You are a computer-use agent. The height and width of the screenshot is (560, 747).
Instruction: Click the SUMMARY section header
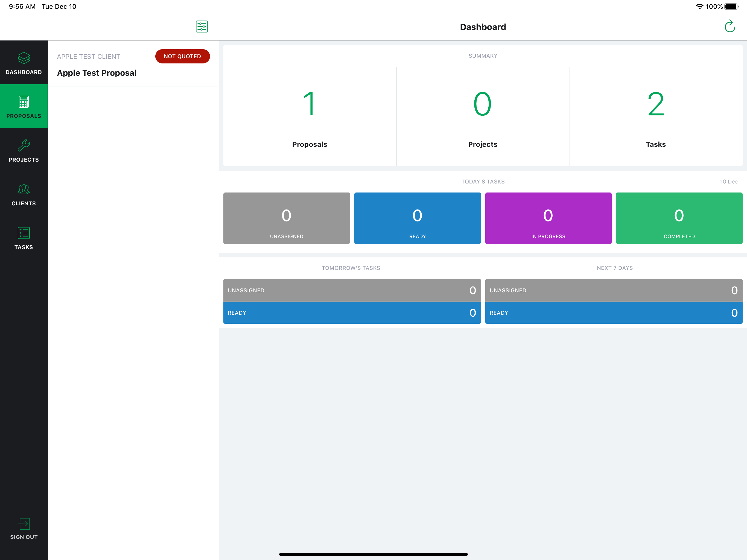pos(483,56)
